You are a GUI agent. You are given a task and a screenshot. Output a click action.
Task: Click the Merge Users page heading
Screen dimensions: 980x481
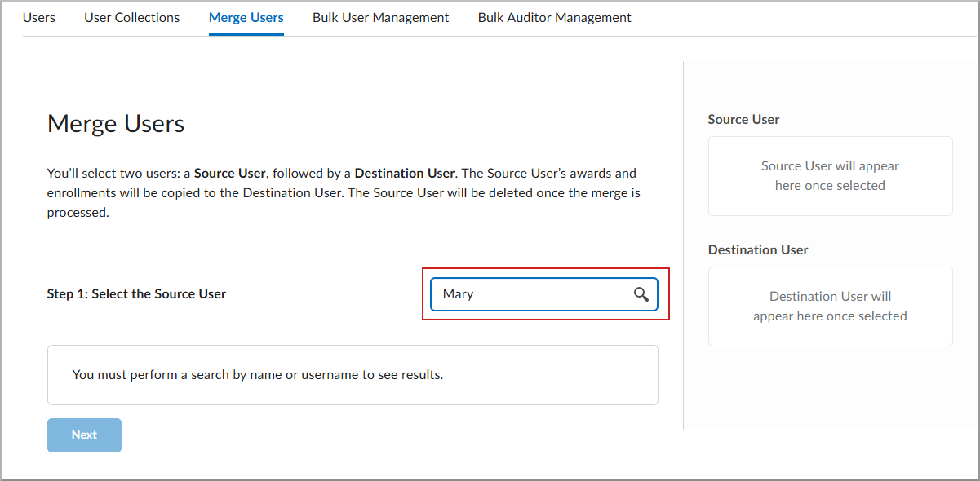point(116,123)
